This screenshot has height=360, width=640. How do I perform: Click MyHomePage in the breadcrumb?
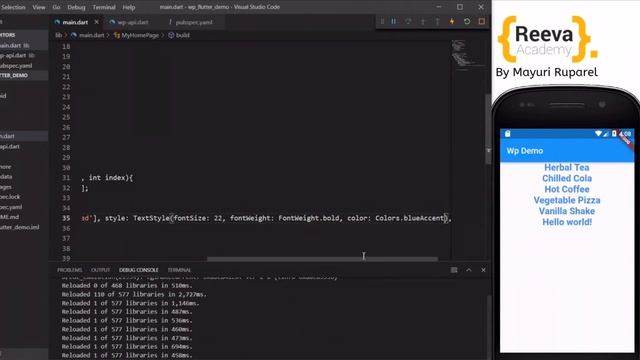(x=140, y=35)
